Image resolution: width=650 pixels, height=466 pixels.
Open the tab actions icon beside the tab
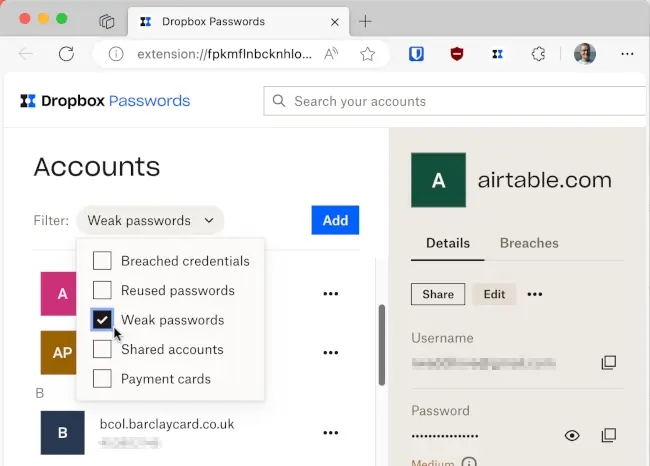click(107, 21)
